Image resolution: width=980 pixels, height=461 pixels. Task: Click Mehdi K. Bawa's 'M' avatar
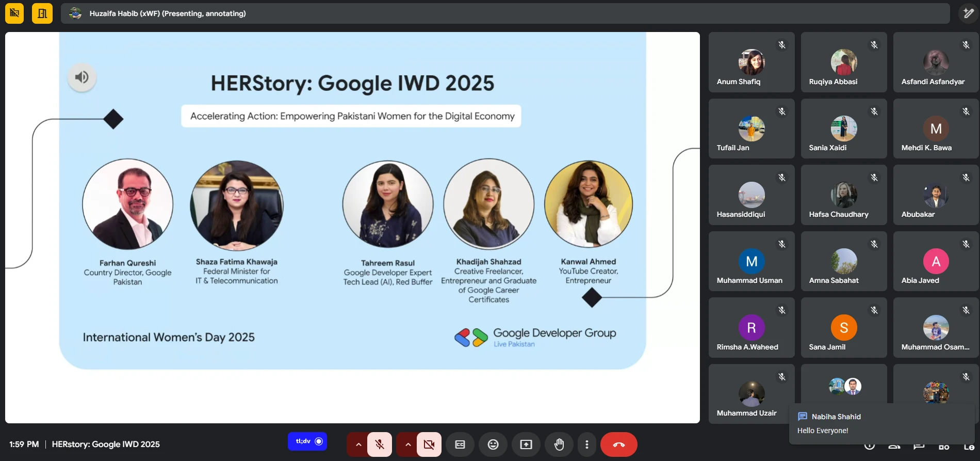pos(936,129)
